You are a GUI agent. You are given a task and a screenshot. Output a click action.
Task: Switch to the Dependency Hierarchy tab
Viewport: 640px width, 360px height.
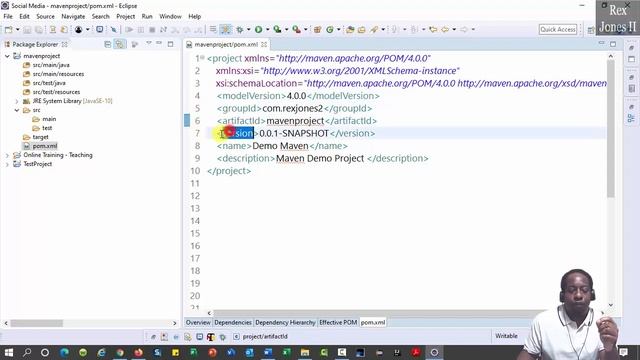(285, 322)
